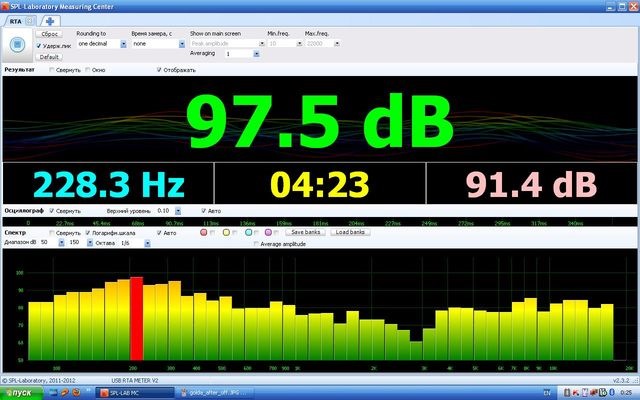This screenshot has width=640, height=400.
Task: Click the 91.4 dB readout
Action: (531, 184)
